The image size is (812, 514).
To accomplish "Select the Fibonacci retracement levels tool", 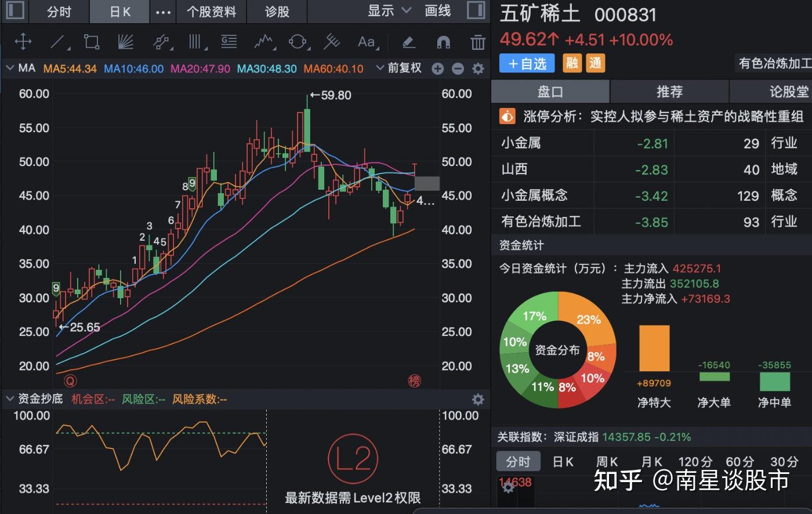I will 229,42.
